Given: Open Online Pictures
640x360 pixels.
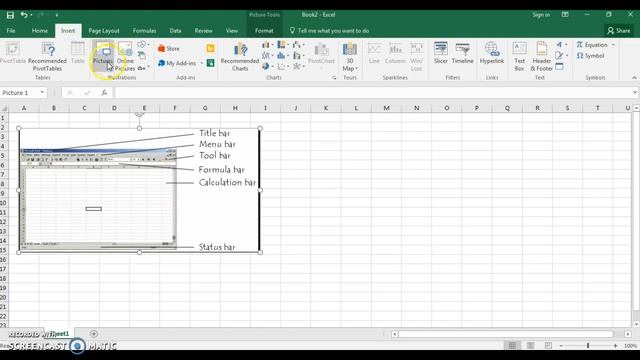Looking at the screenshot, I should [x=125, y=57].
